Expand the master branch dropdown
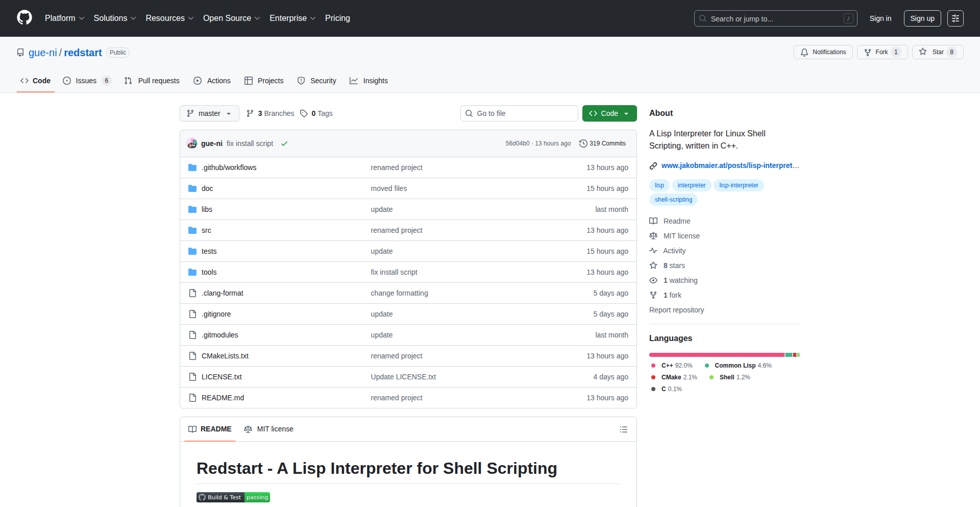980x507 pixels. point(209,113)
